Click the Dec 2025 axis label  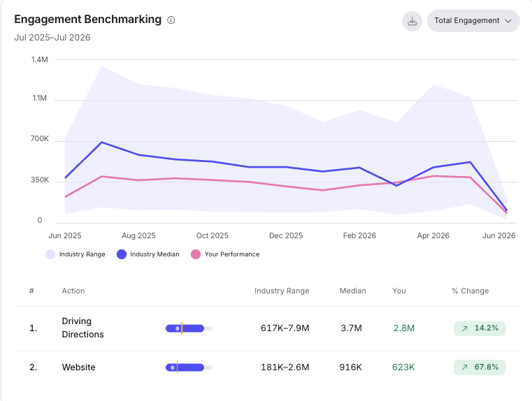[x=286, y=235]
